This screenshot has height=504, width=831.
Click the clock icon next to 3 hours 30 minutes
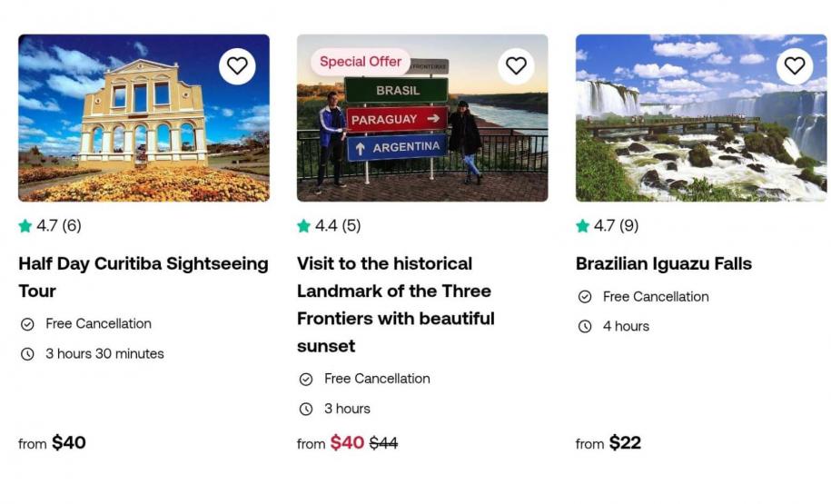pyautogui.click(x=28, y=354)
